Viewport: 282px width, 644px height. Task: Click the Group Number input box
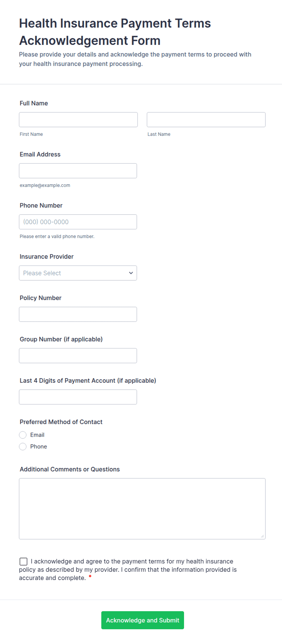(x=78, y=356)
